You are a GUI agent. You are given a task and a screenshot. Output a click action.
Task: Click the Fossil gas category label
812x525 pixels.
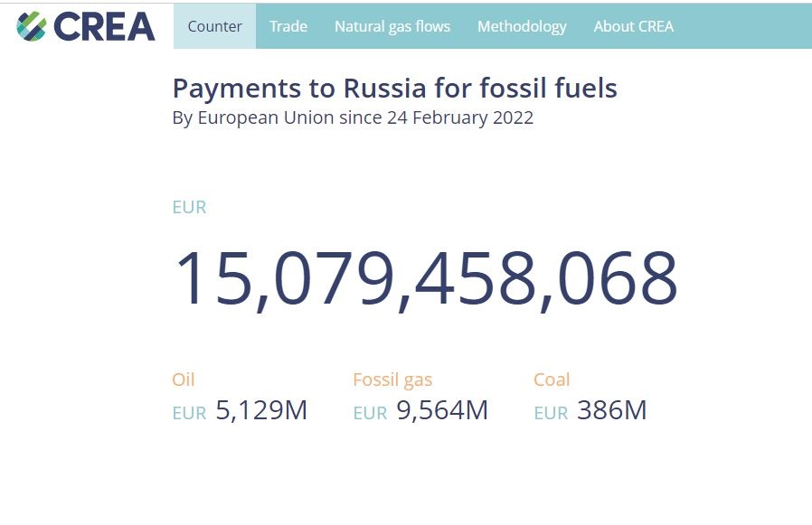tap(392, 380)
